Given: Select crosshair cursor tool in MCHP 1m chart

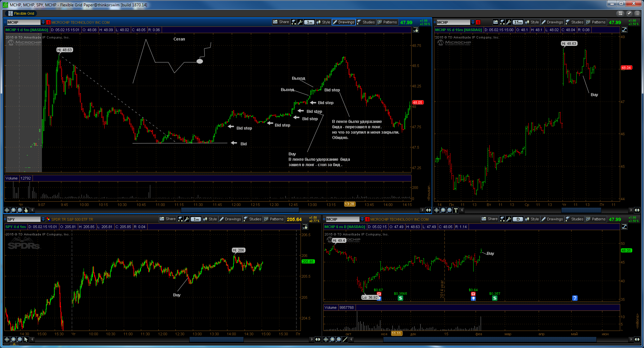Looking at the screenshot, I should 7,210.
